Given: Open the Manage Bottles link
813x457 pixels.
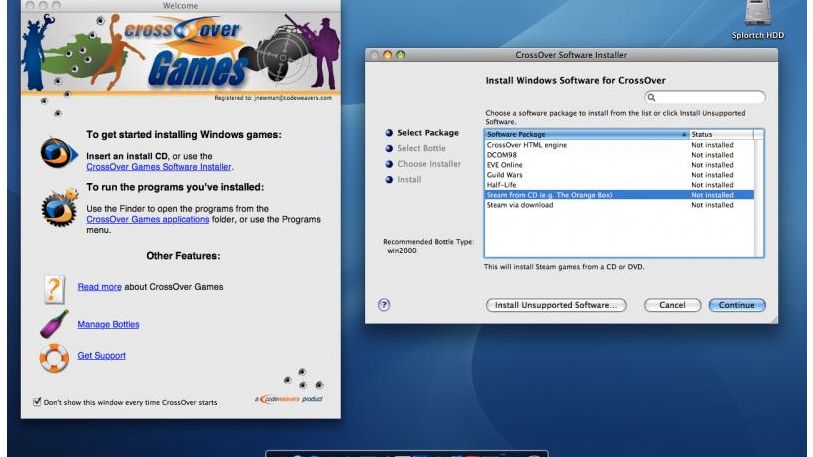Looking at the screenshot, I should point(108,324).
